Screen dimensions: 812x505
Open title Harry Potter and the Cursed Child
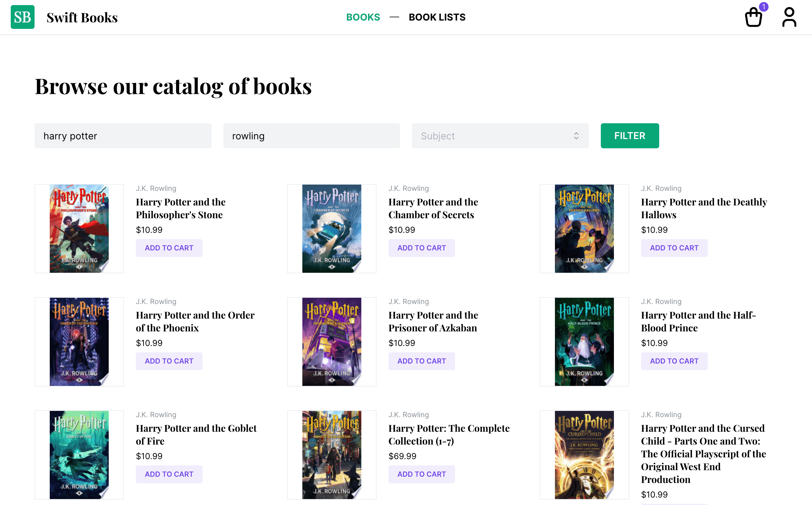coord(704,454)
